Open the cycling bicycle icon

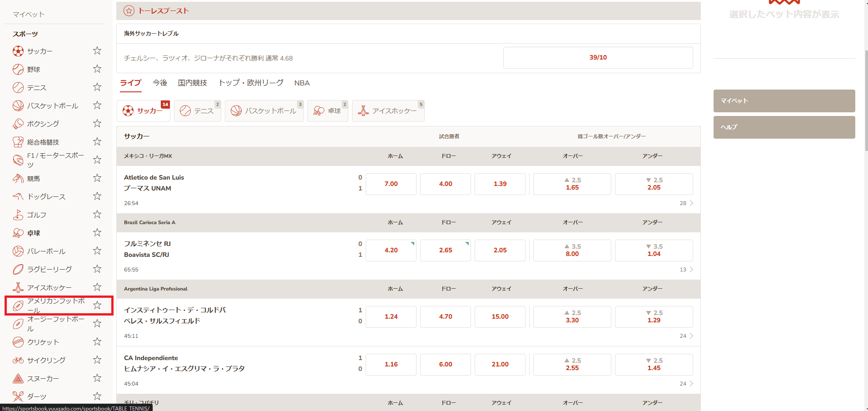coord(18,360)
